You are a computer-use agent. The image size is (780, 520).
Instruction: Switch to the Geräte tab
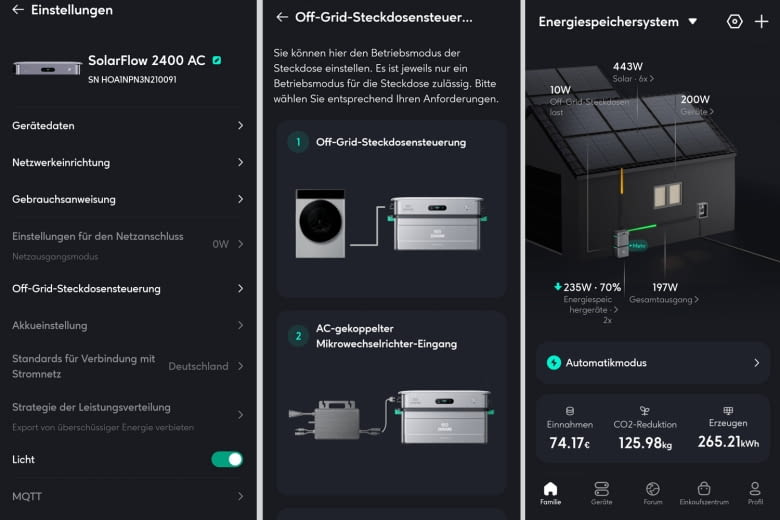(601, 493)
